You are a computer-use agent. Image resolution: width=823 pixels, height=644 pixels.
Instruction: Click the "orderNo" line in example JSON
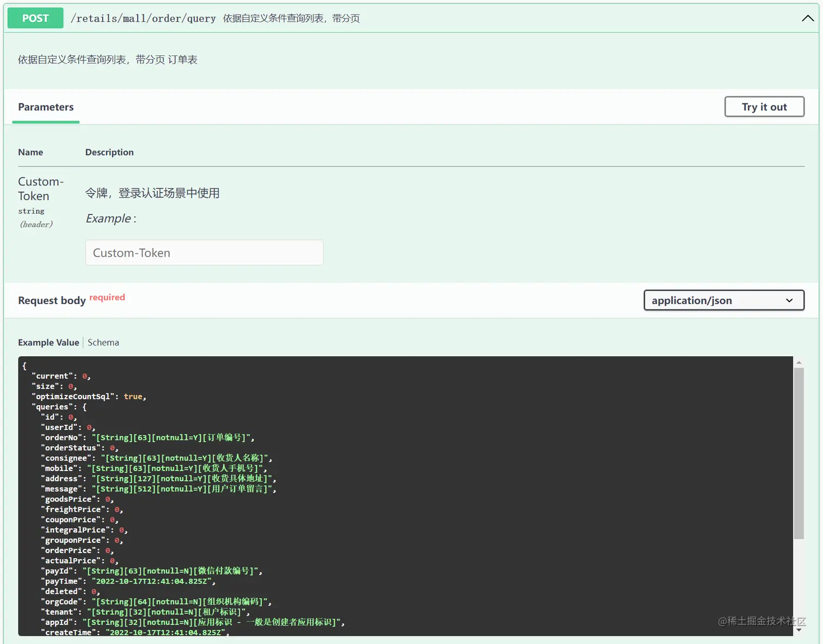tap(148, 437)
